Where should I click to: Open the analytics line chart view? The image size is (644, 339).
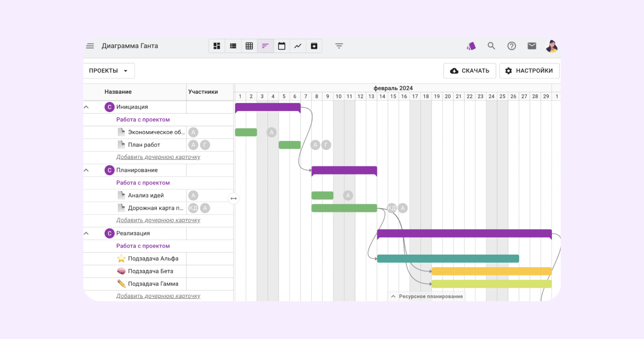(x=298, y=46)
